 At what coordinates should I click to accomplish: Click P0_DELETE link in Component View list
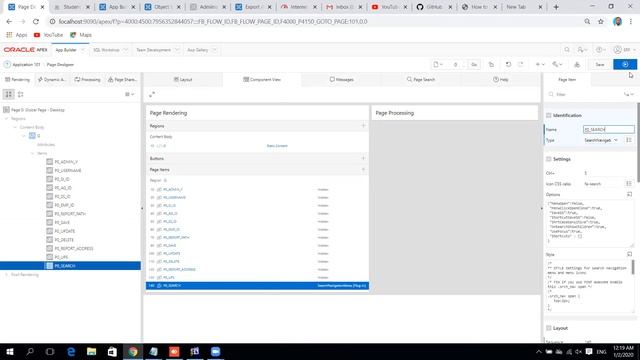(171, 261)
